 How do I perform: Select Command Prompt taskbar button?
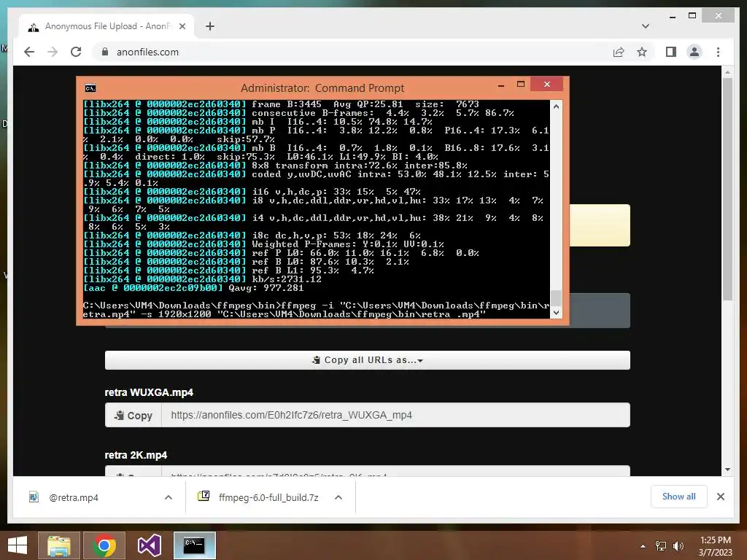(x=194, y=545)
